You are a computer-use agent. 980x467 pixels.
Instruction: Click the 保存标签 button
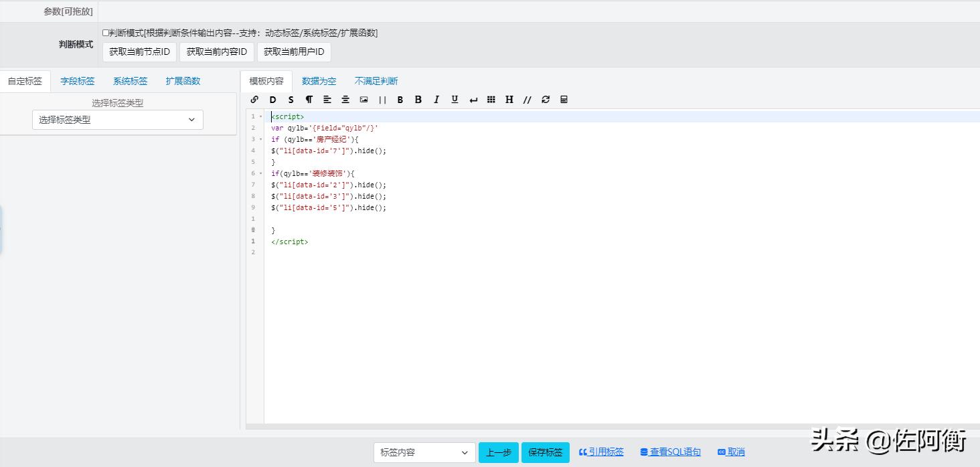coord(545,452)
